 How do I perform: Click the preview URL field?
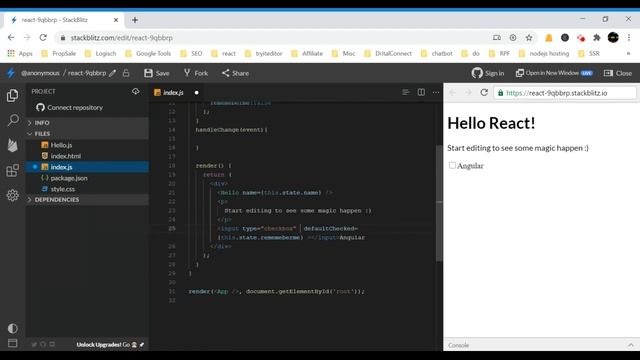point(565,93)
